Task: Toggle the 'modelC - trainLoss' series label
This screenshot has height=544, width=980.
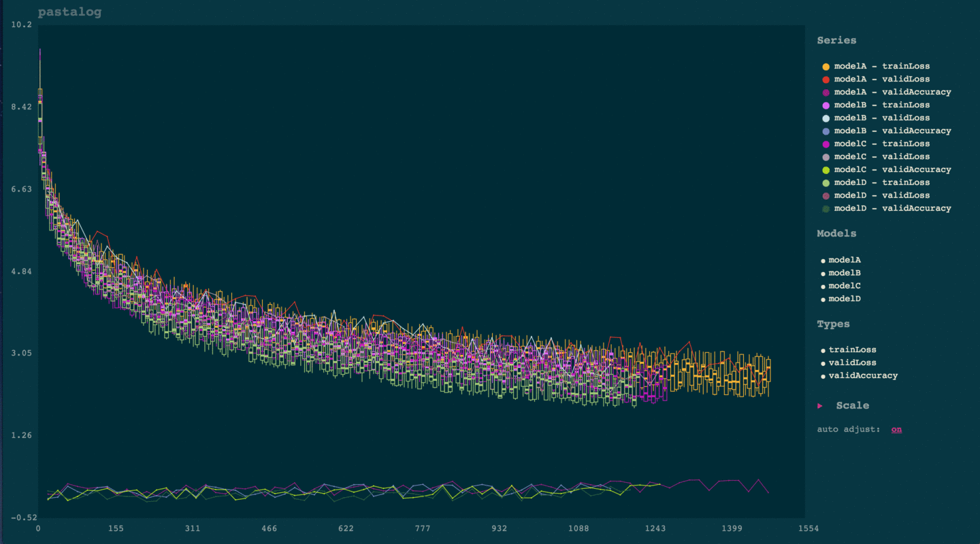Action: (882, 143)
